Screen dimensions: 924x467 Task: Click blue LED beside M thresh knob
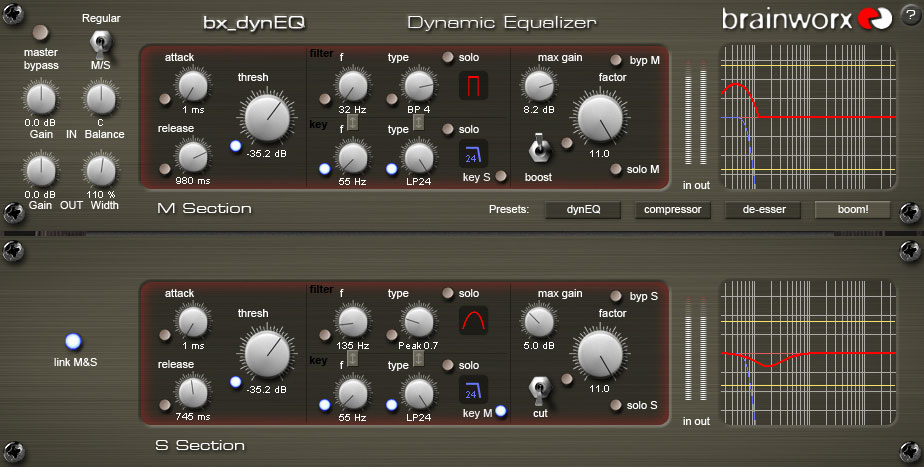pos(236,146)
